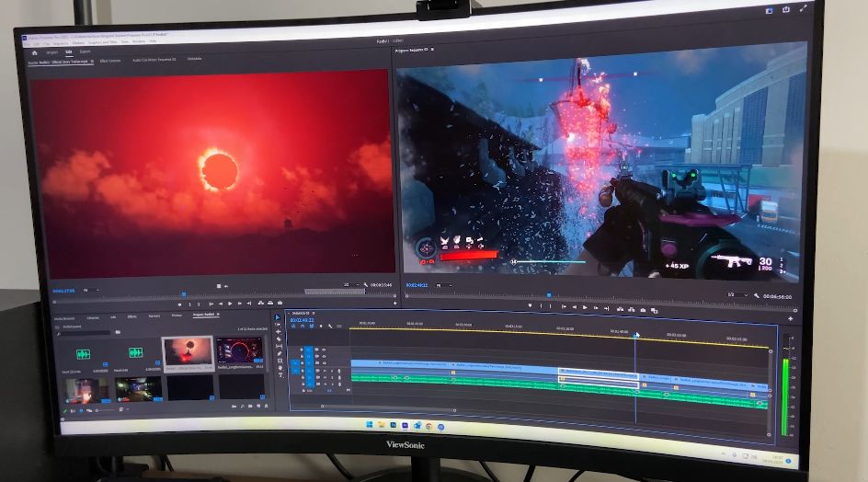
Task: Click Program monitor current timecode
Action: 417,285
